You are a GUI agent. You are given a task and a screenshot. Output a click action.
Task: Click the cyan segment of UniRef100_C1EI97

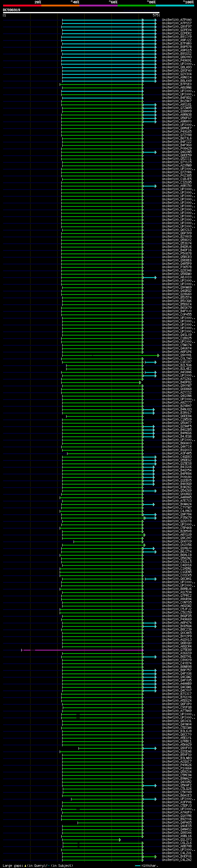tap(151, 362)
